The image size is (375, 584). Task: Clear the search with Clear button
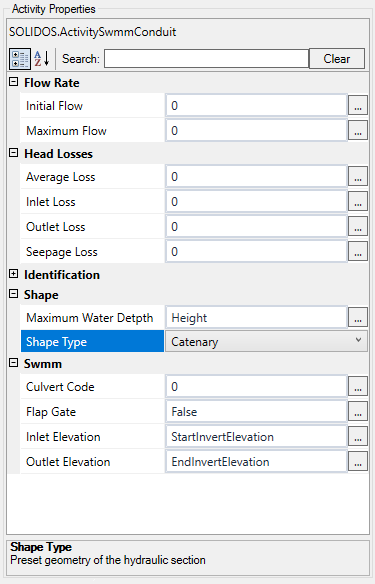(337, 58)
